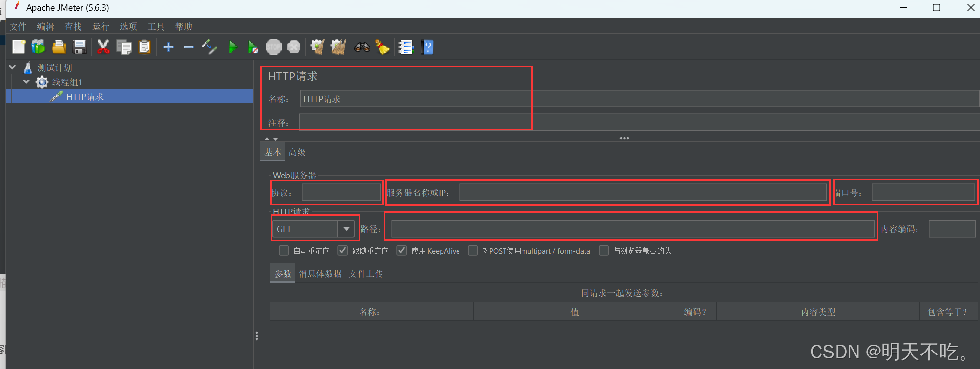Screen dimensions: 980x369
Task: Select the 文件上传 tab
Action: pyautogui.click(x=366, y=274)
